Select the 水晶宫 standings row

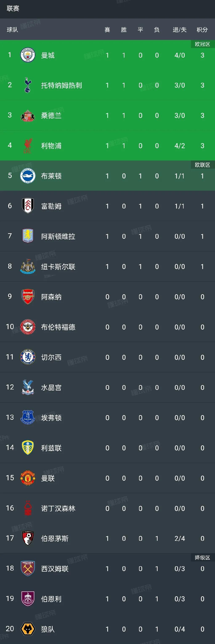(x=107, y=387)
